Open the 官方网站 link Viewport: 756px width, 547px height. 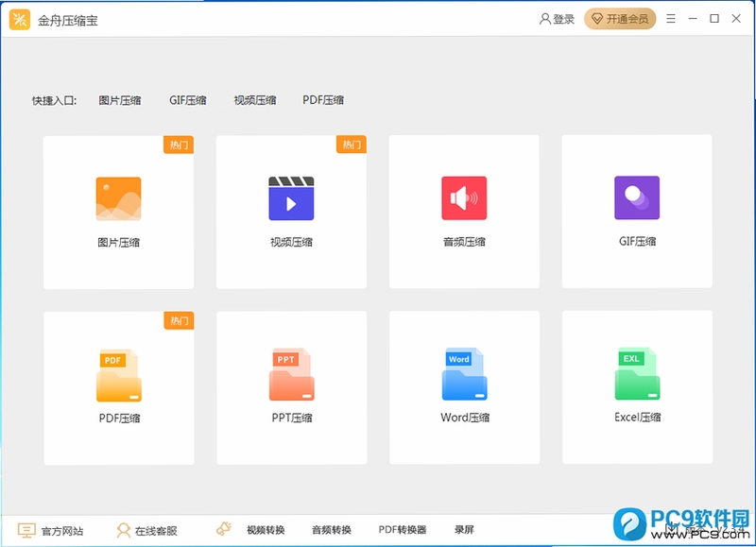(x=62, y=531)
